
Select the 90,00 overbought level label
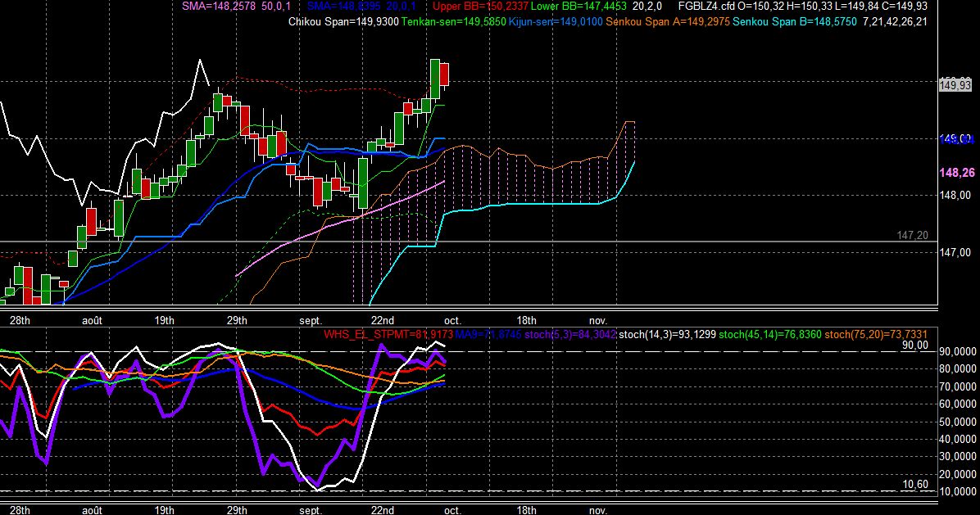[x=915, y=346]
